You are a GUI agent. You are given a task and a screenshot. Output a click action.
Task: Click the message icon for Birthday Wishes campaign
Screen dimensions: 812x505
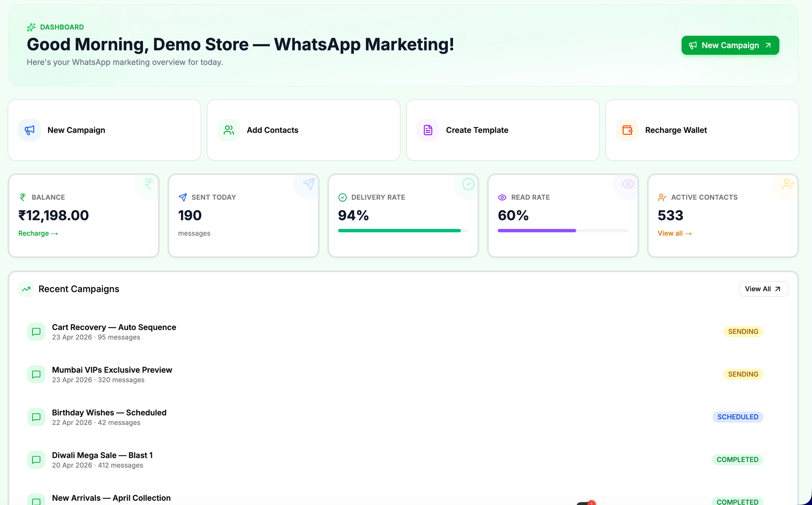[x=36, y=417]
